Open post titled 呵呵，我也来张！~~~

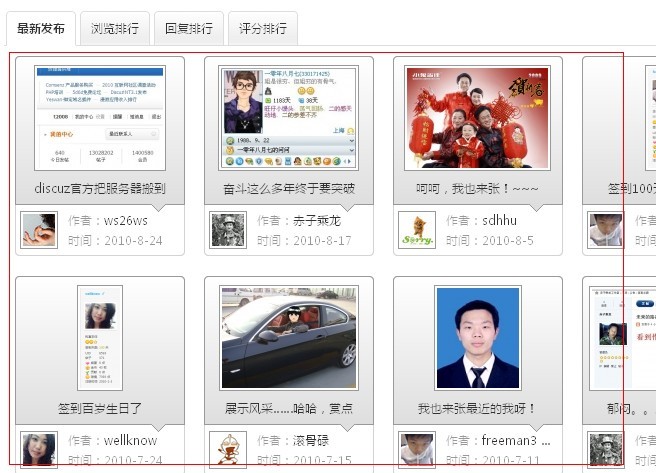[x=477, y=189]
